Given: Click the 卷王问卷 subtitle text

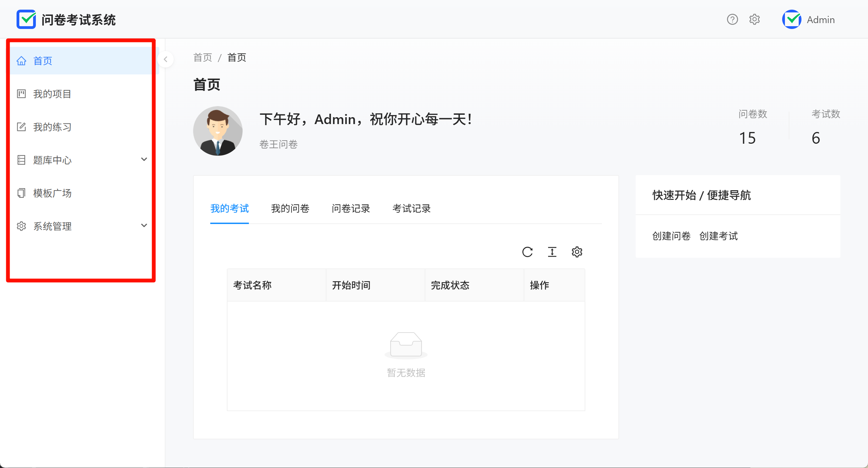Looking at the screenshot, I should [279, 144].
